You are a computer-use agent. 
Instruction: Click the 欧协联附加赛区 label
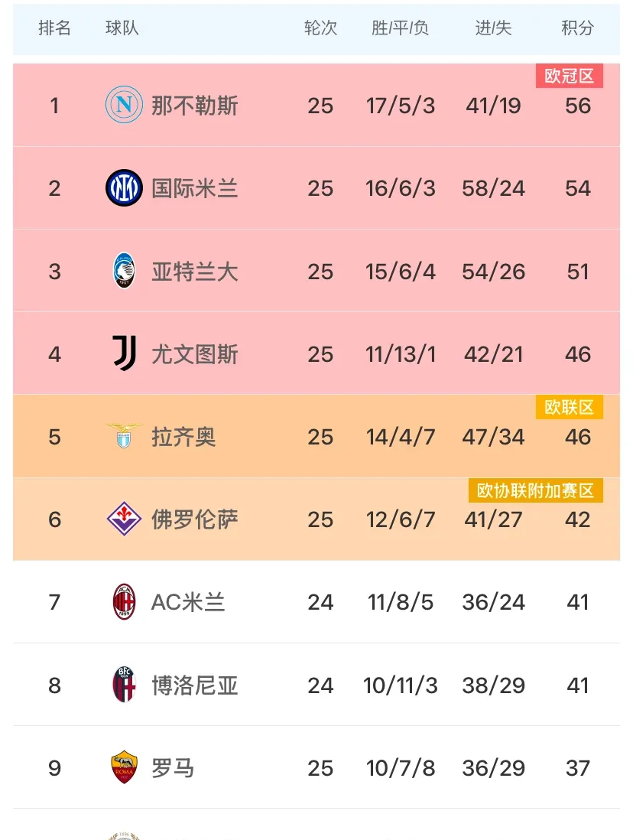(535, 490)
